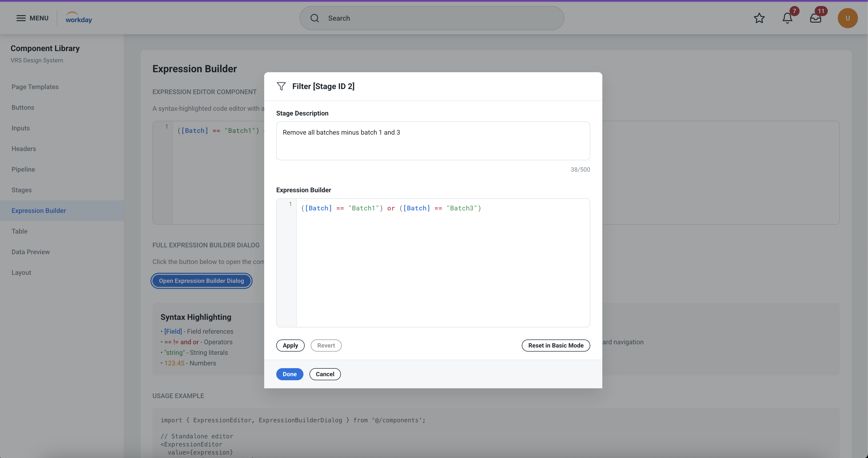
Task: Click the Apply button
Action: 290,346
